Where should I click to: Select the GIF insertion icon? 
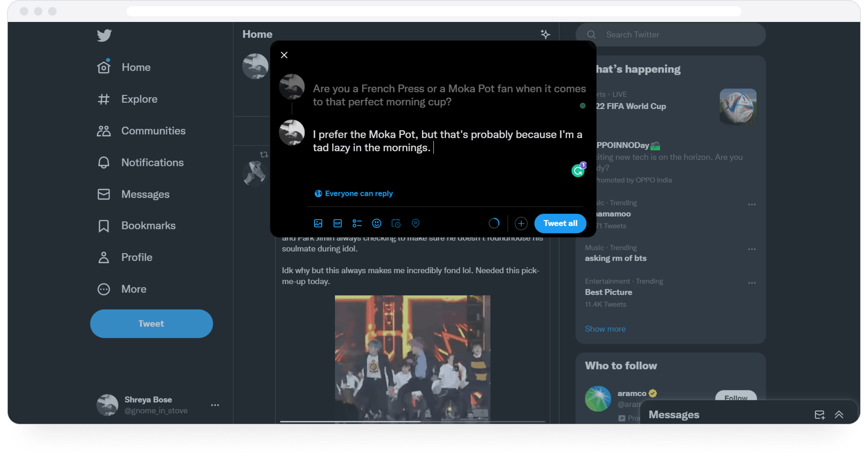(337, 223)
